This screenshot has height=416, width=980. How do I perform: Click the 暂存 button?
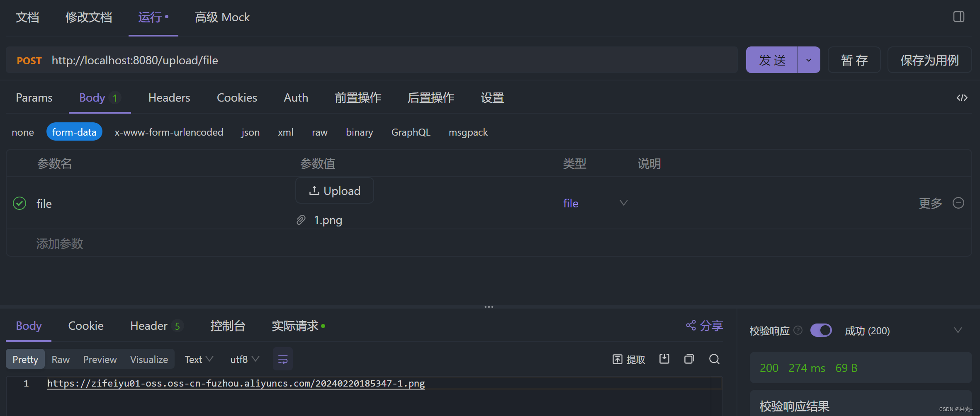click(x=854, y=60)
